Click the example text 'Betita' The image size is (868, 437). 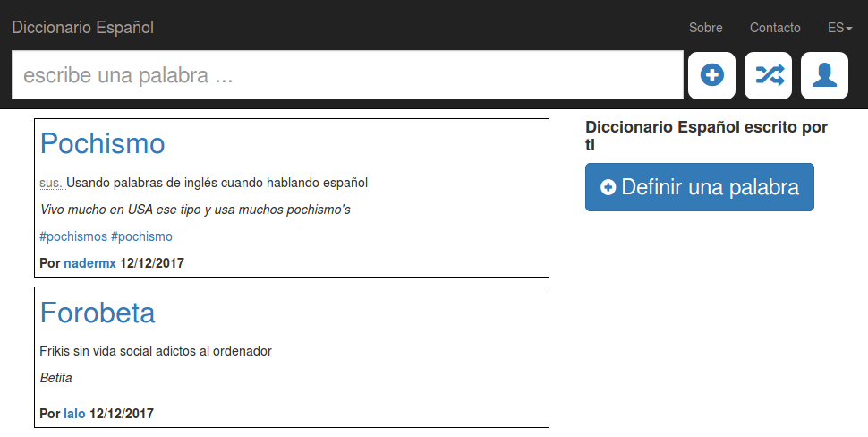[55, 378]
